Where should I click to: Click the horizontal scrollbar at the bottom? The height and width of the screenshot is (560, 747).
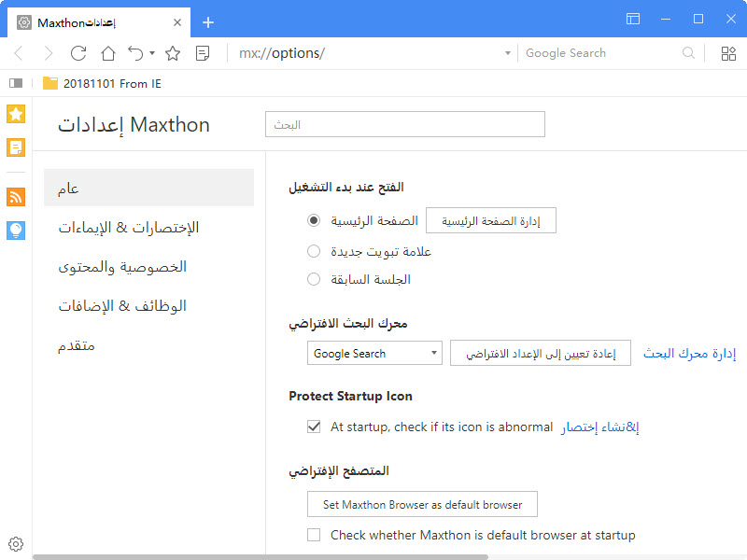pos(261,557)
